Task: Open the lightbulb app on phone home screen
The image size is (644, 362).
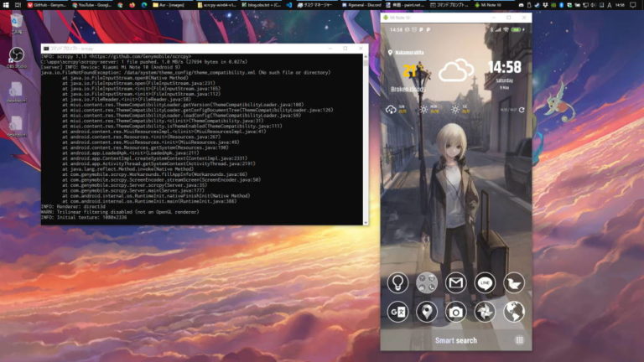Action: pyautogui.click(x=397, y=282)
